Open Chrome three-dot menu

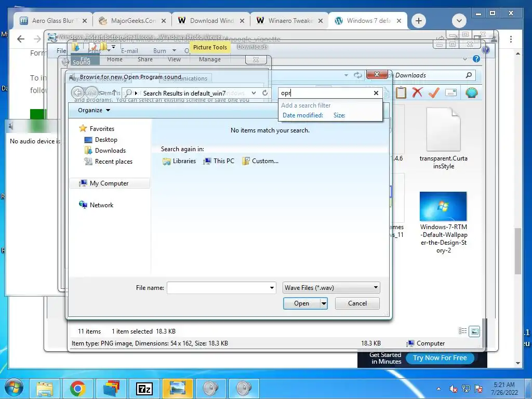pos(511,39)
